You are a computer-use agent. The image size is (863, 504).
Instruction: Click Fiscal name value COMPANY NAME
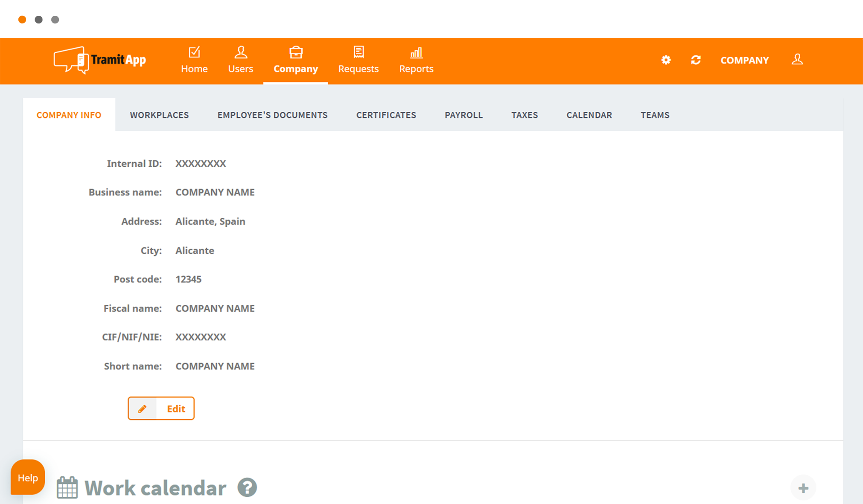[x=215, y=308]
